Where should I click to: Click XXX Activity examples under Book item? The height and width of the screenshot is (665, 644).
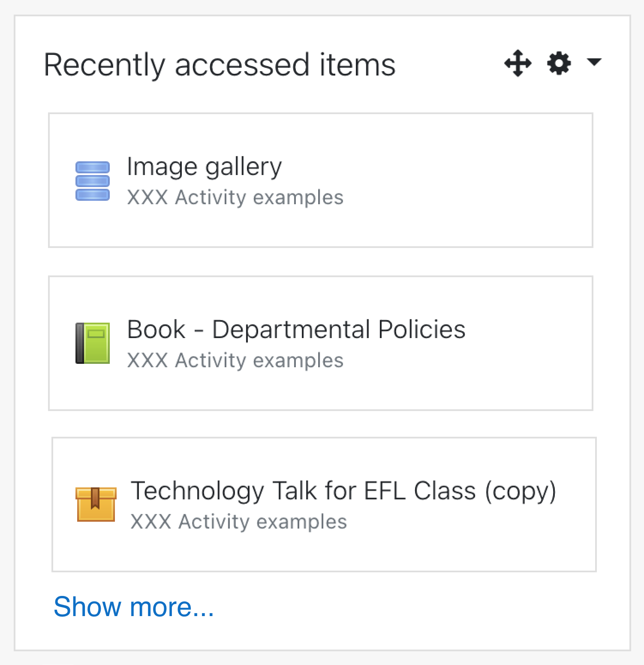(x=235, y=360)
